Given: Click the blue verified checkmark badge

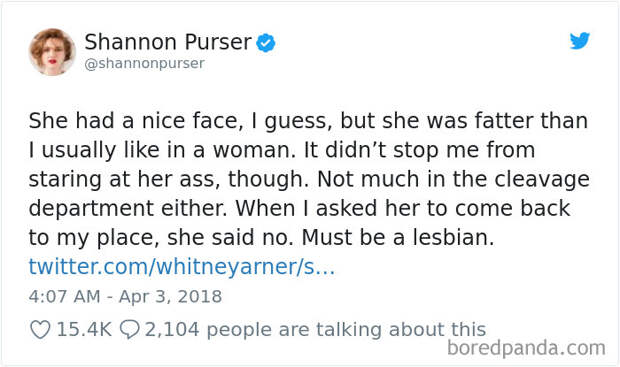Looking at the screenshot, I should (266, 43).
